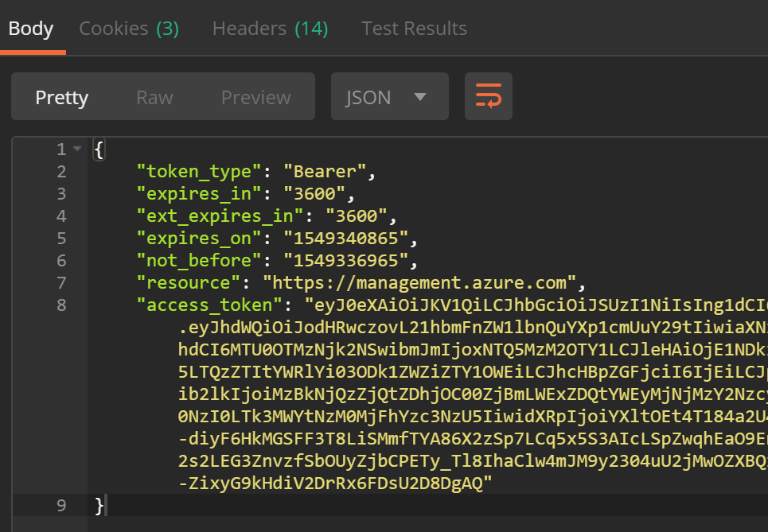Click the "Bearer" value text
The width and height of the screenshot is (768, 532).
coord(325,172)
